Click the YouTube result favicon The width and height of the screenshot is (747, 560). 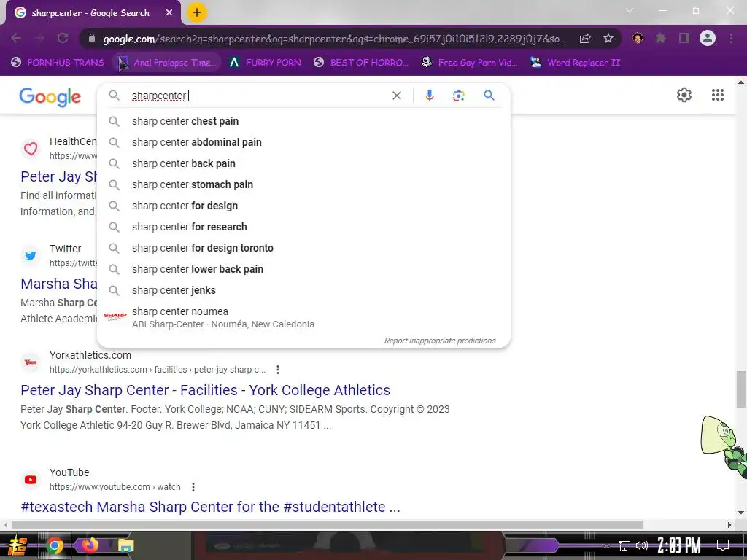(x=31, y=480)
